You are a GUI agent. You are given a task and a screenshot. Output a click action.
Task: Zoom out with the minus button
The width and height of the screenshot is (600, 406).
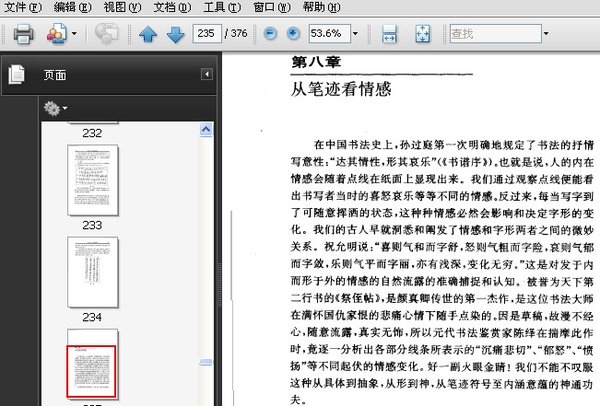(x=270, y=34)
